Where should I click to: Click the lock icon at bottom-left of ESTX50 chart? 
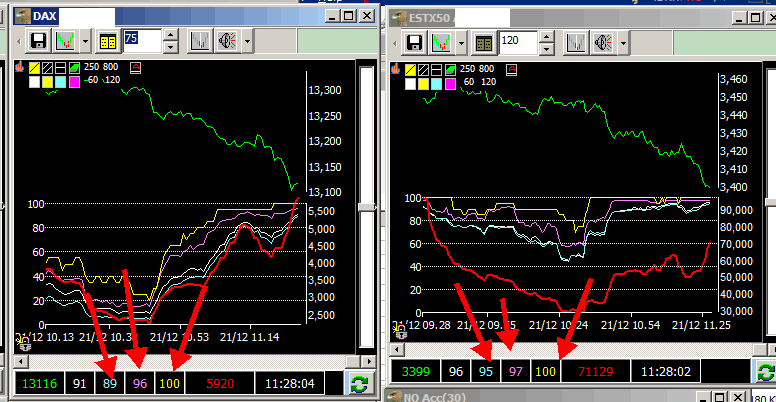click(400, 331)
